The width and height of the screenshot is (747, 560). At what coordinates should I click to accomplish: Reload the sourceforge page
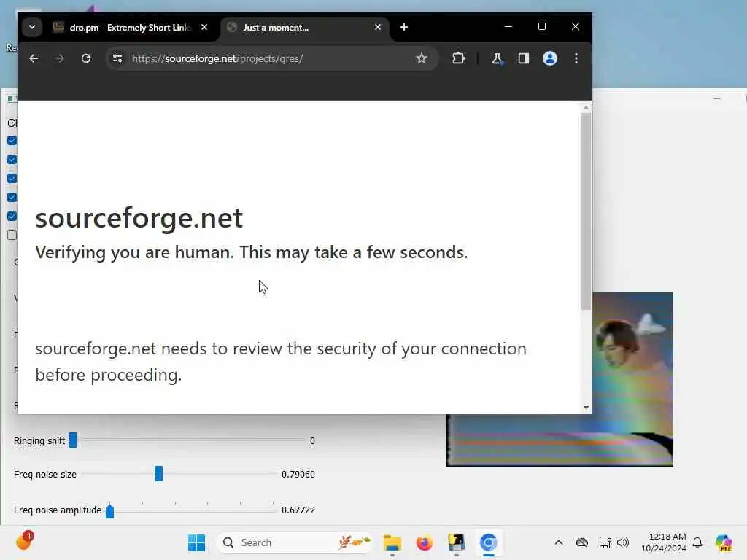coord(86,58)
